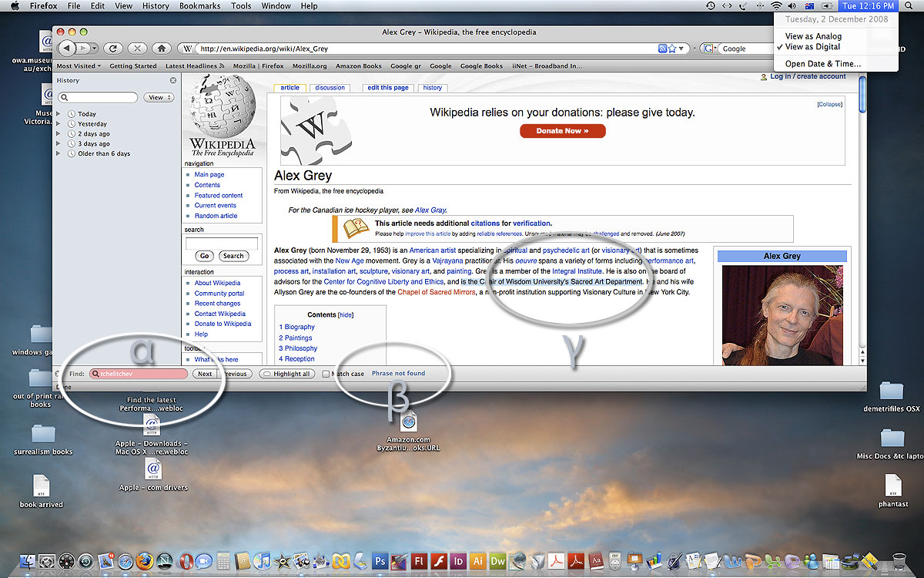Select View as Digital clock option

click(x=812, y=47)
